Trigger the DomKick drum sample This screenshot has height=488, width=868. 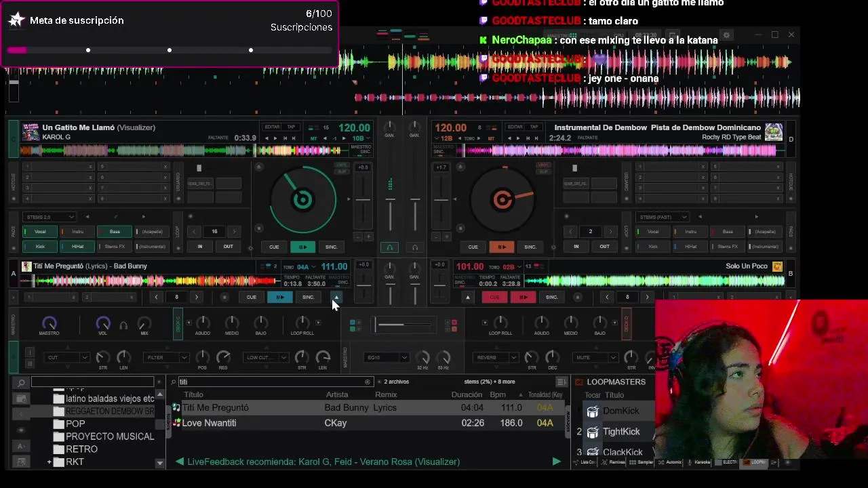[593, 411]
